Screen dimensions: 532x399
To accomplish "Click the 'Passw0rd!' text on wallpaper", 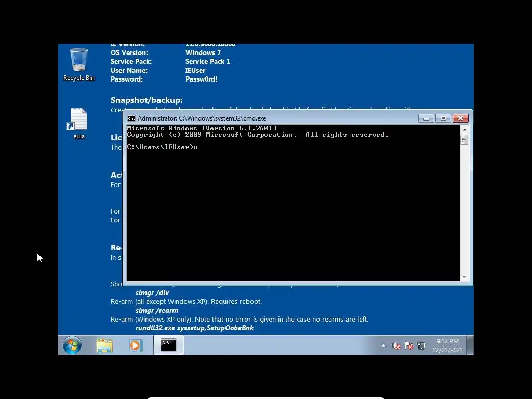I will 201,79.
